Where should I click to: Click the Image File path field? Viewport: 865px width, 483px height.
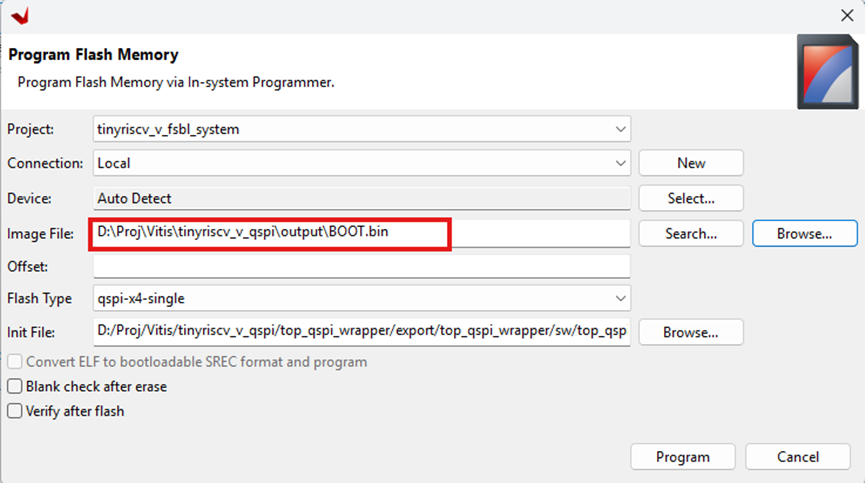(361, 233)
